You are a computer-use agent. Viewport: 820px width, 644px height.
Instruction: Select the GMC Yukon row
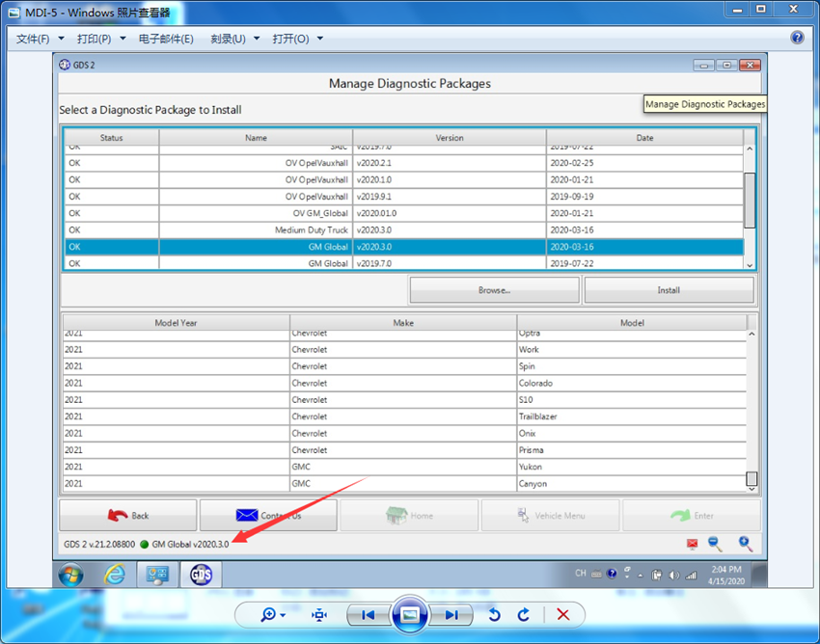coord(405,467)
